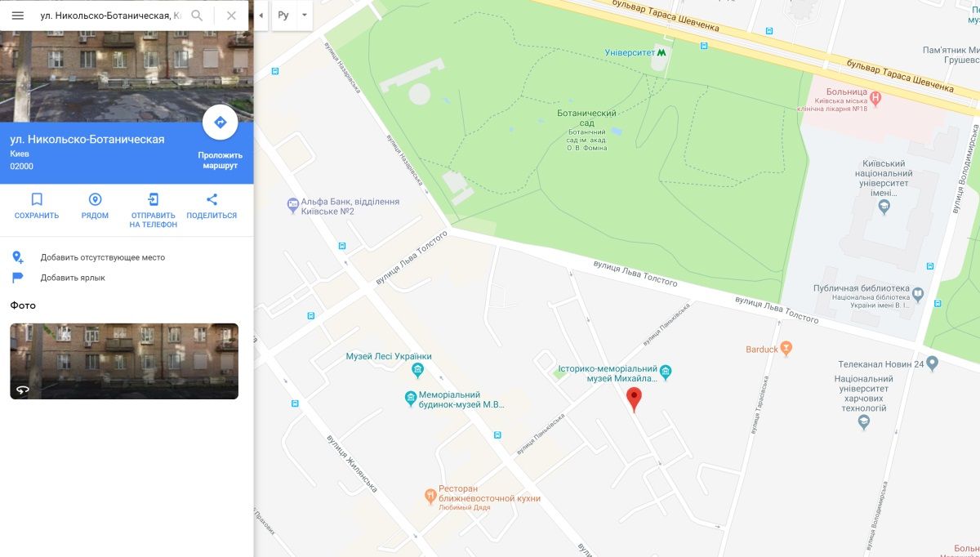Click the Университет metro station icon
The height and width of the screenshot is (557, 980).
tap(661, 52)
